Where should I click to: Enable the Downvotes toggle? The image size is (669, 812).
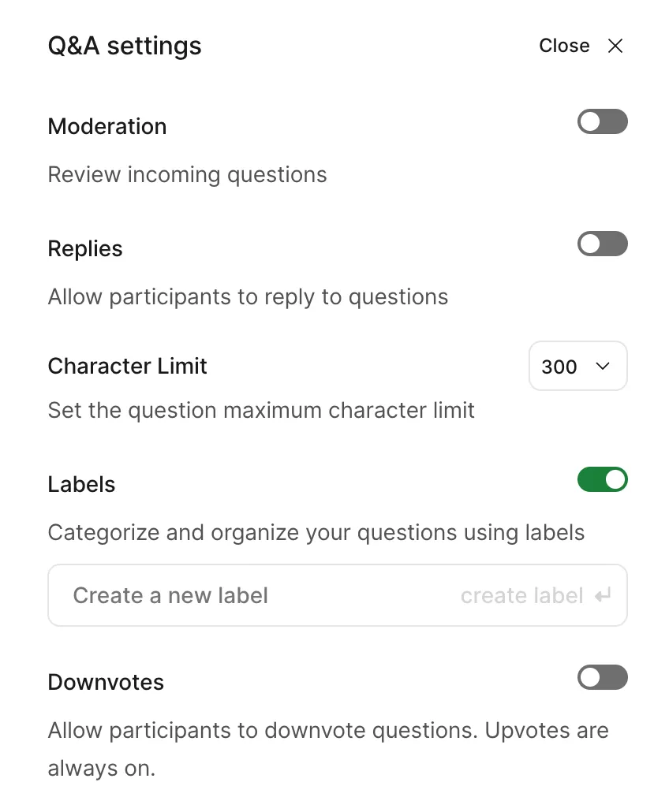pos(603,677)
